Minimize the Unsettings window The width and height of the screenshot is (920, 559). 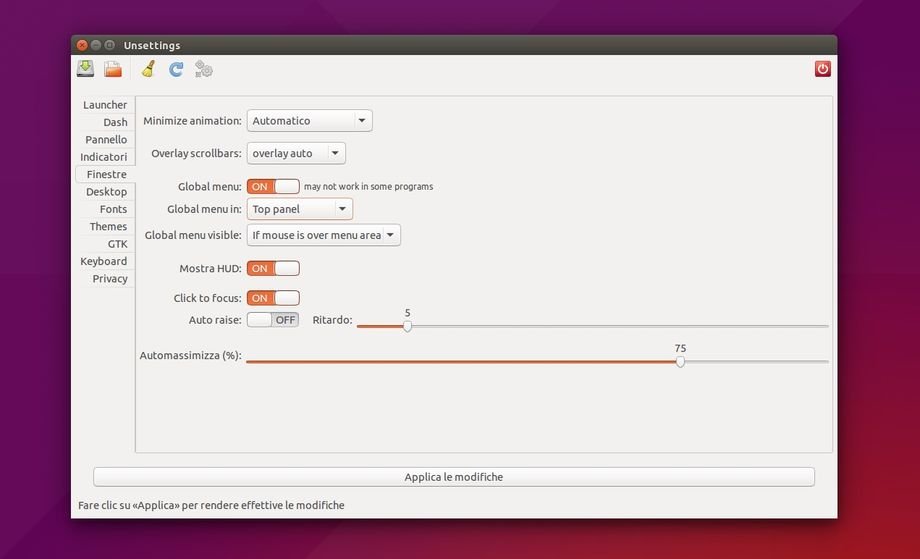click(x=96, y=45)
